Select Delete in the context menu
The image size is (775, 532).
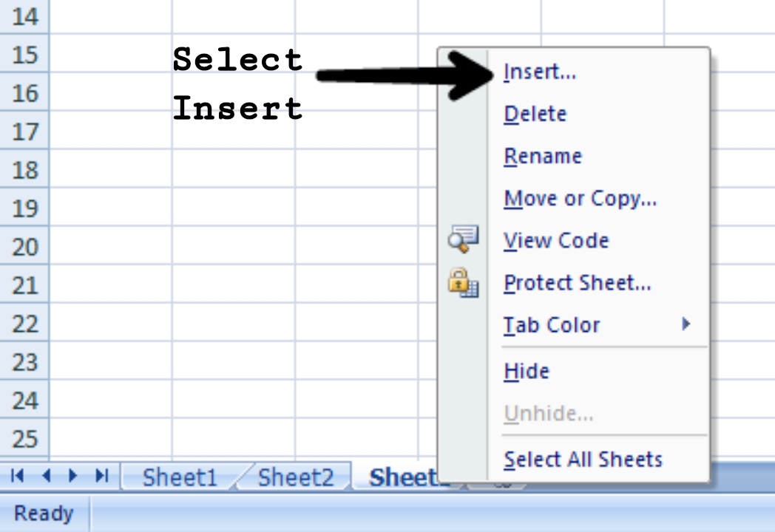click(x=535, y=114)
